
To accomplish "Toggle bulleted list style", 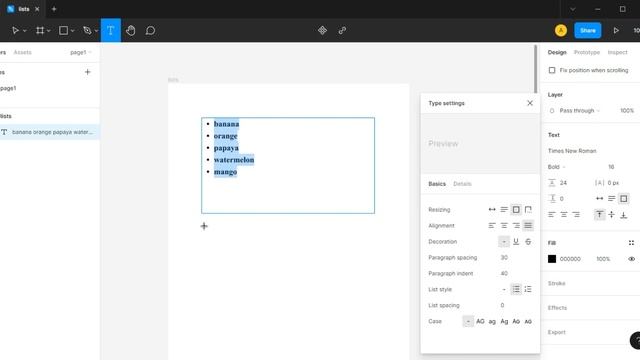I will point(516,289).
